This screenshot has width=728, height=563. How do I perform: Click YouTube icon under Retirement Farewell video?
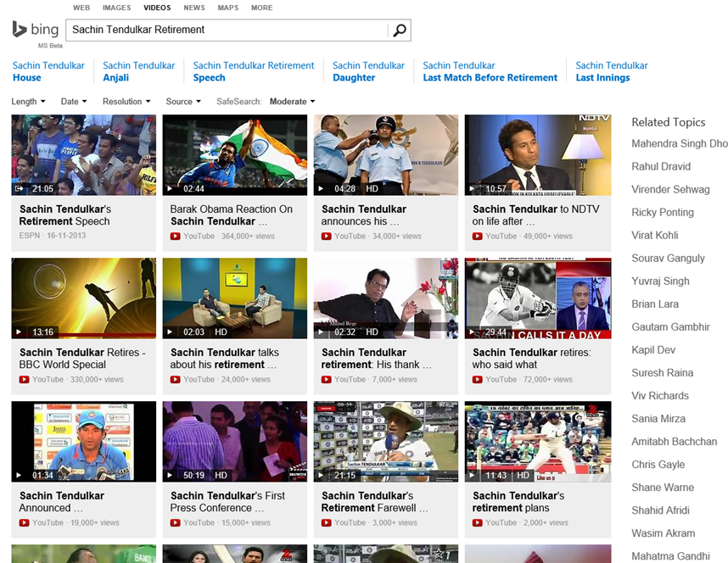[x=327, y=523]
